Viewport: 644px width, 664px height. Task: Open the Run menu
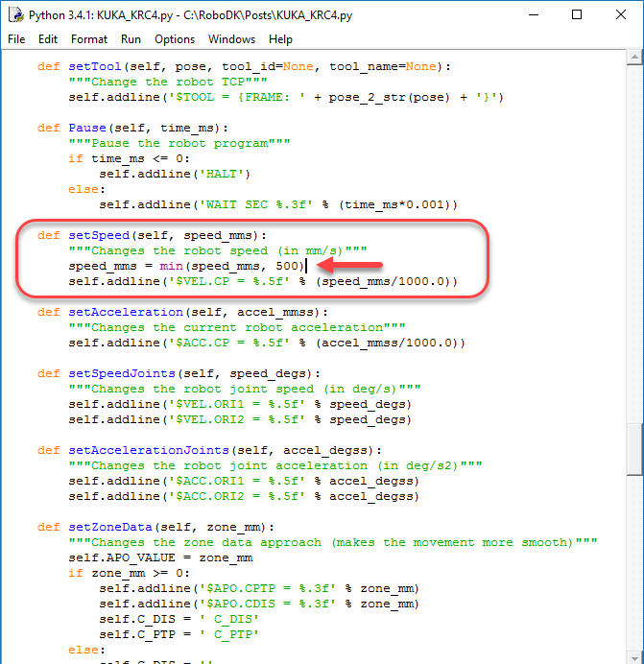pos(131,39)
